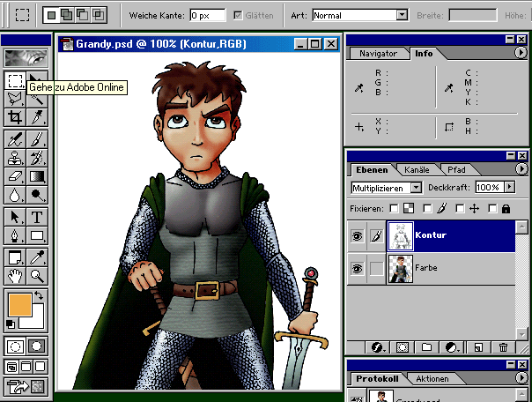Select the Gradient tool
The image size is (532, 402).
[x=37, y=176]
